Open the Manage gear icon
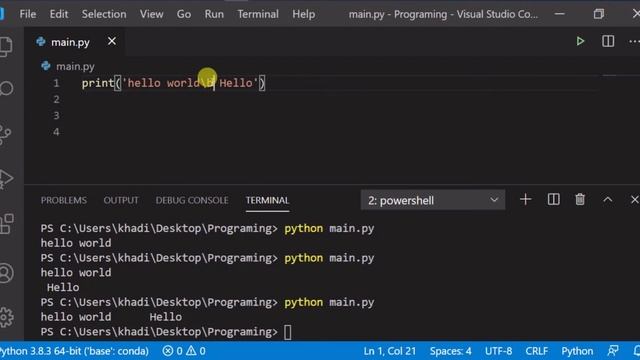 pos(6,317)
